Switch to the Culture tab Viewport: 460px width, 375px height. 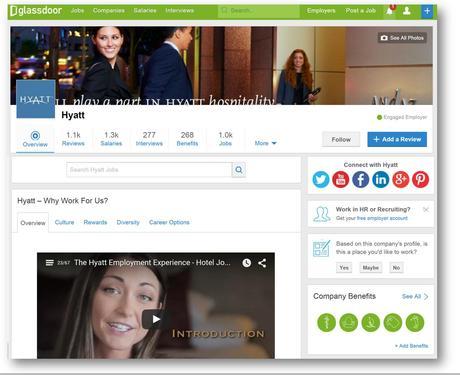click(64, 222)
